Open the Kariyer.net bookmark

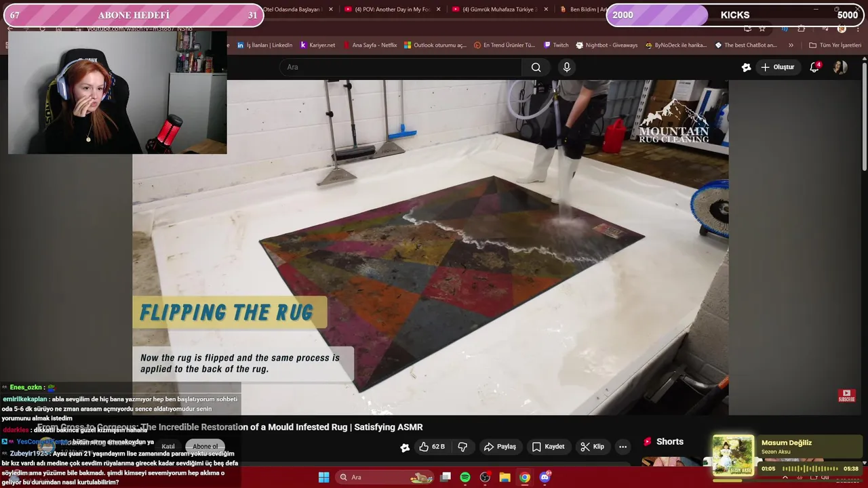[x=317, y=45]
